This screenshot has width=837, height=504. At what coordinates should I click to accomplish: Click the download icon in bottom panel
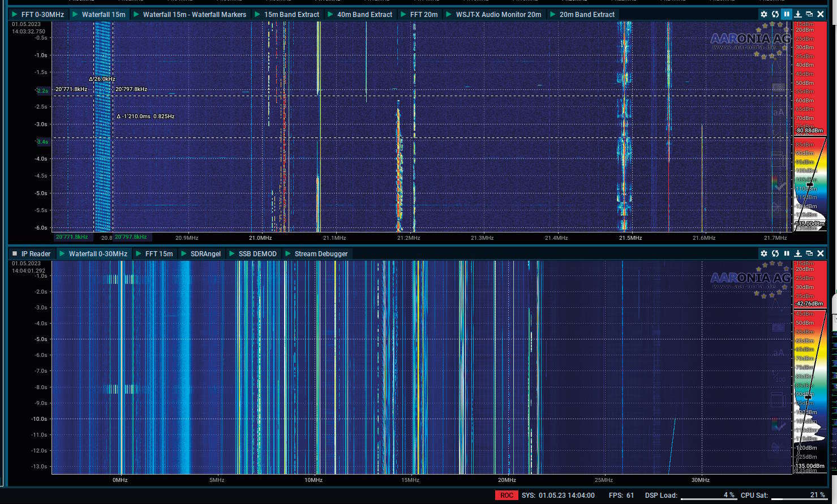798,253
